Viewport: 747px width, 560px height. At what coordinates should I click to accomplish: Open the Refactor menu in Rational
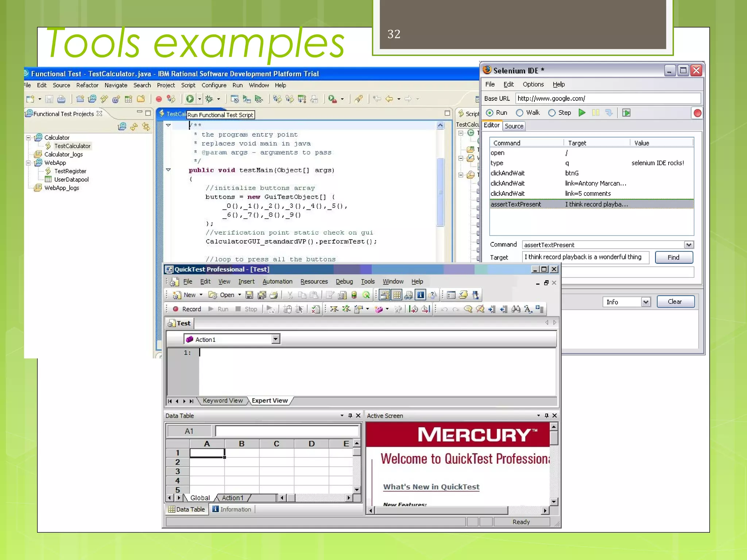click(x=87, y=85)
